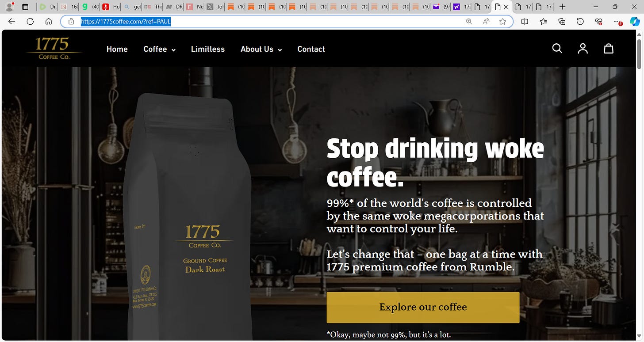Viewport: 644px width, 342px height.
Task: Open the Limitless nav item
Action: (208, 49)
